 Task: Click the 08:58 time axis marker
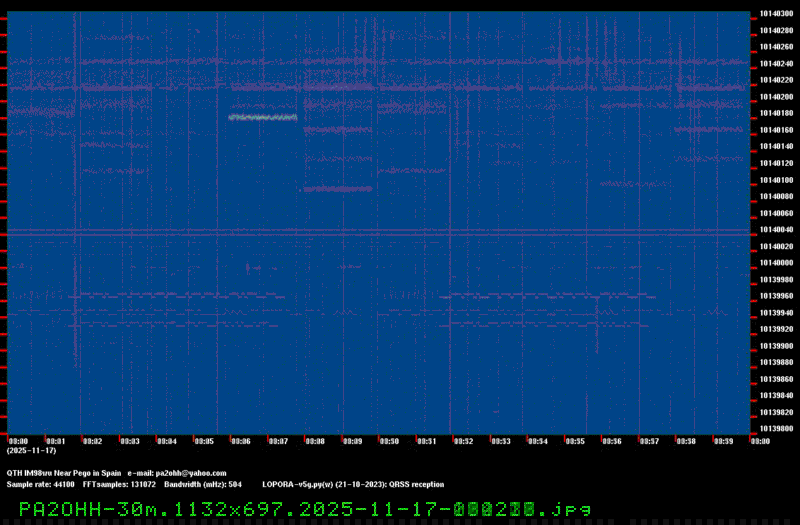[685, 440]
